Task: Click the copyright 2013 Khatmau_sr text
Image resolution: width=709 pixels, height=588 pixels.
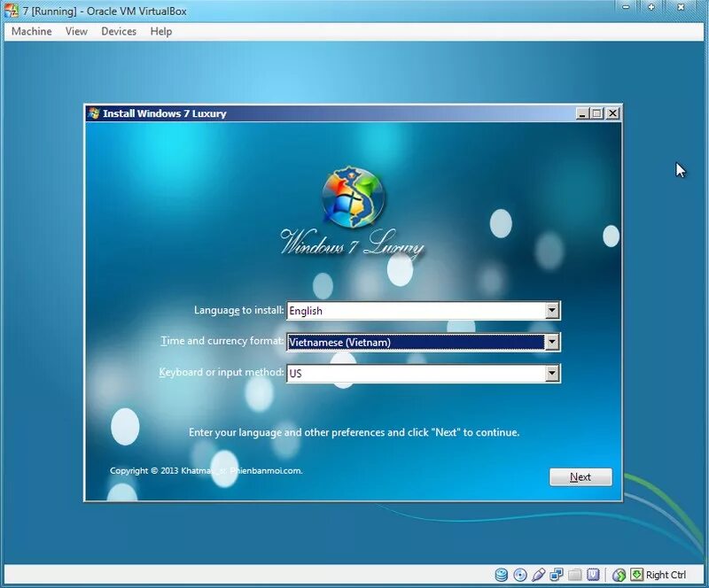Action: [206, 470]
